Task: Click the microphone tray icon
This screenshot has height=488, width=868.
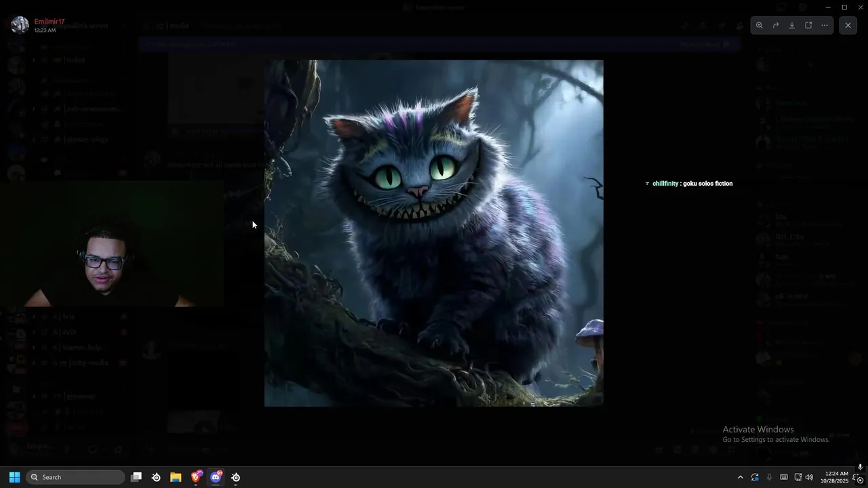Action: click(769, 477)
